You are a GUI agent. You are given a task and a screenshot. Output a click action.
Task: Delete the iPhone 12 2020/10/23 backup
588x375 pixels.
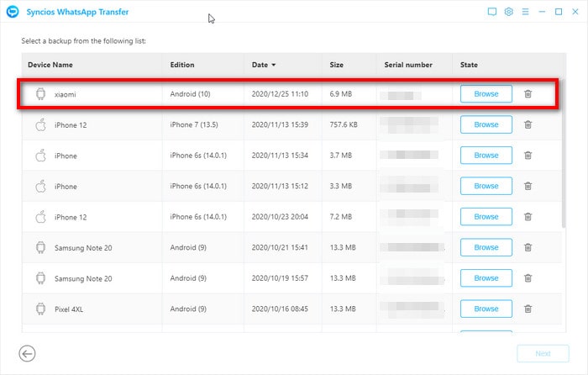pos(528,217)
